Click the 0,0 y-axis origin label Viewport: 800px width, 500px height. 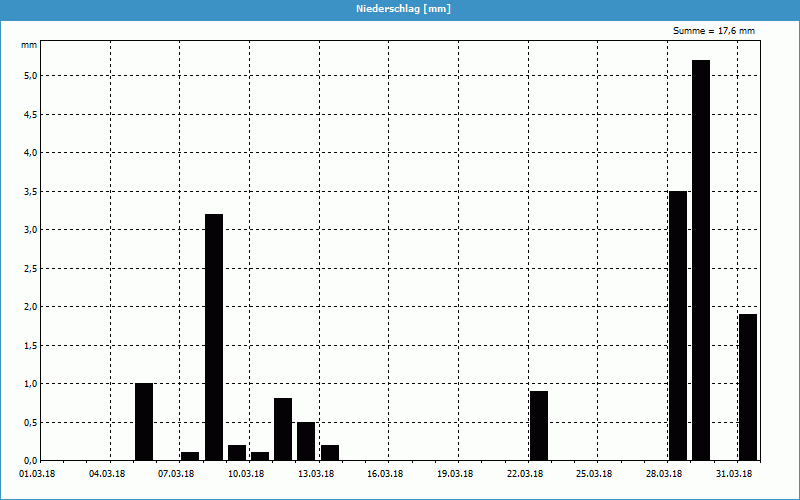pyautogui.click(x=30, y=460)
